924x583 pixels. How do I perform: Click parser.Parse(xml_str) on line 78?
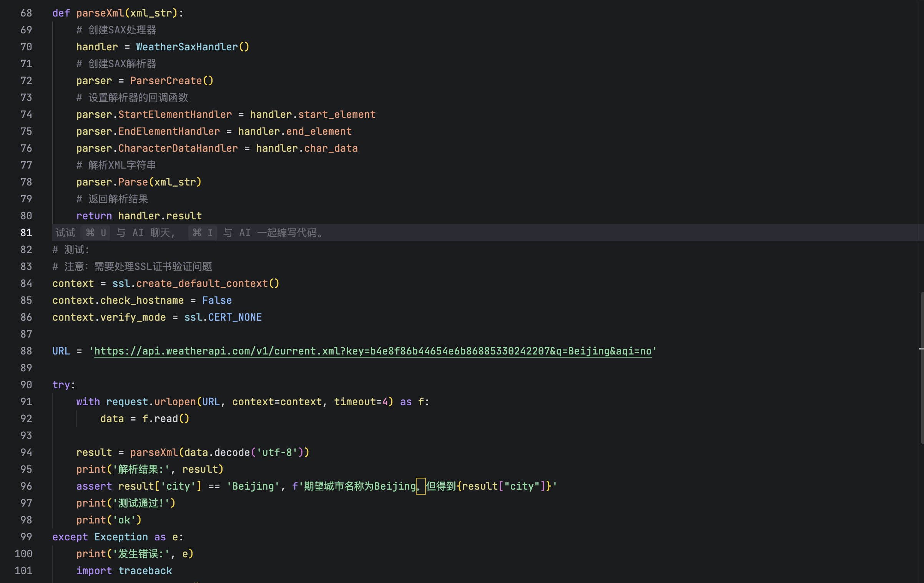tap(139, 182)
